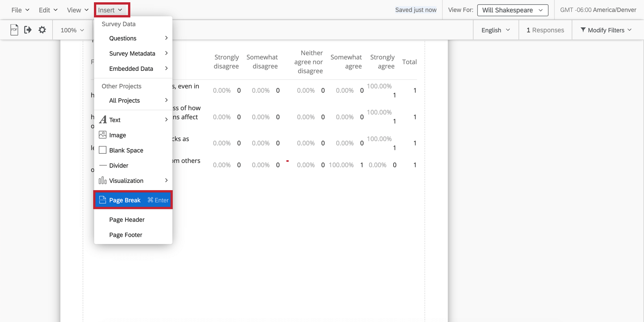Click the share report arrow icon
644x322 pixels.
(x=28, y=30)
